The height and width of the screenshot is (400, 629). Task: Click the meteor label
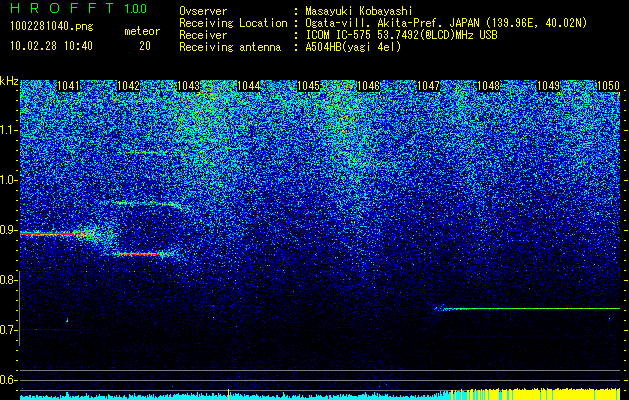(142, 32)
